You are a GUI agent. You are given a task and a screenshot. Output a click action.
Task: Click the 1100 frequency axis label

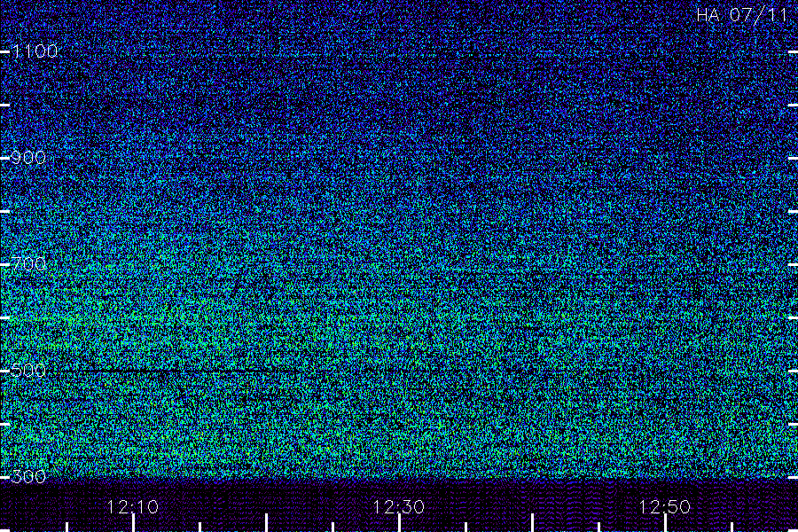click(x=35, y=51)
